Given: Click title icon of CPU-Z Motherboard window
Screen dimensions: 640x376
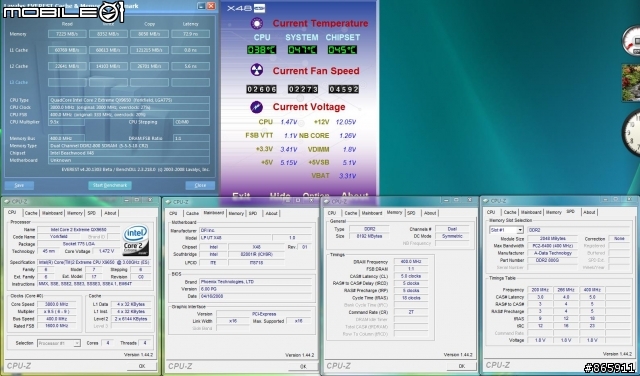Looking at the screenshot, I should (168, 202).
